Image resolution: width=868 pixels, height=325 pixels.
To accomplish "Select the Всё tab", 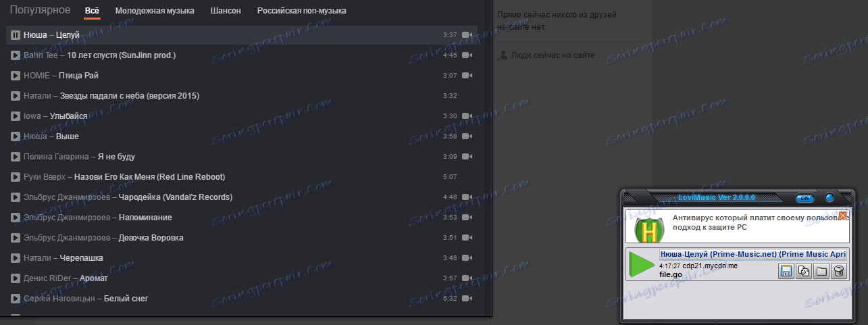I will tap(92, 11).
